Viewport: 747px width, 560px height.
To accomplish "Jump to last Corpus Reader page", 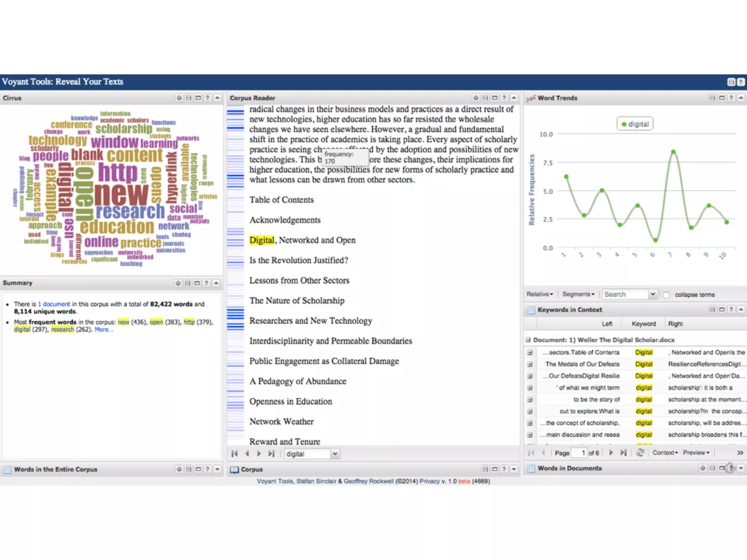I will tap(271, 454).
